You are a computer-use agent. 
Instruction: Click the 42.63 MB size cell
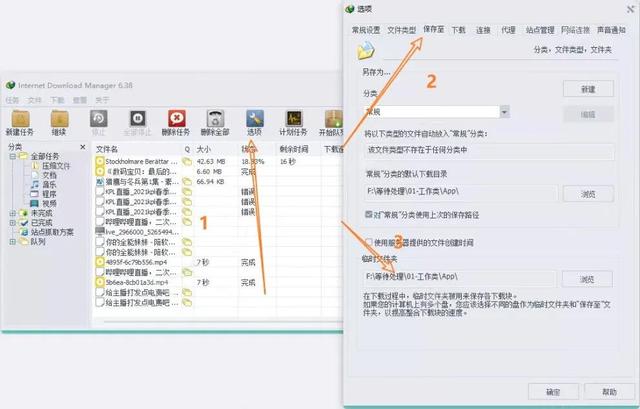(211, 161)
